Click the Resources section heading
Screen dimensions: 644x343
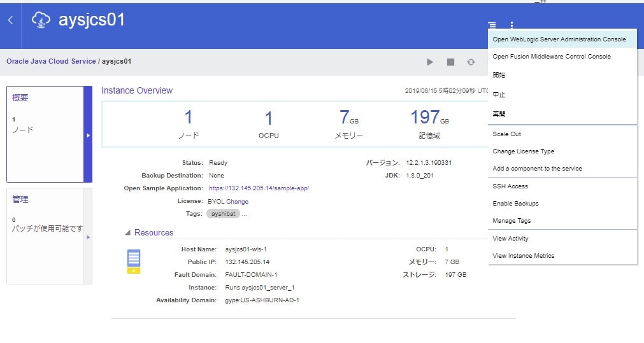(x=154, y=233)
